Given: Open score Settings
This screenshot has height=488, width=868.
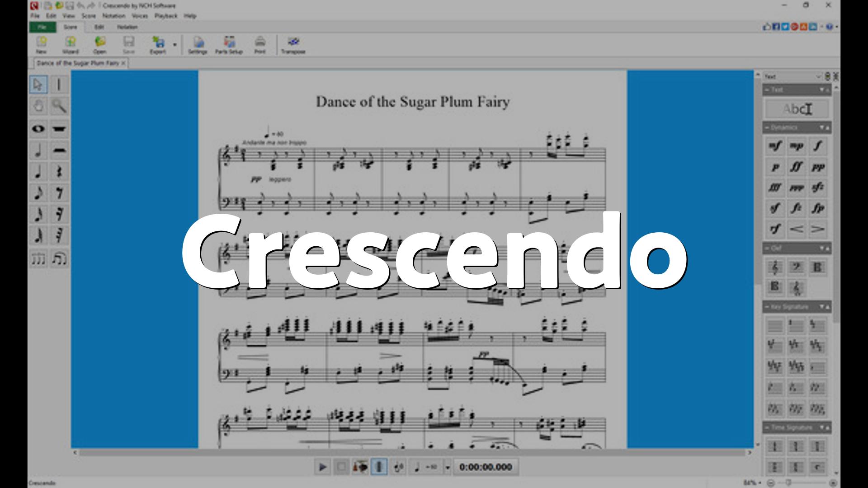Looking at the screenshot, I should [198, 45].
